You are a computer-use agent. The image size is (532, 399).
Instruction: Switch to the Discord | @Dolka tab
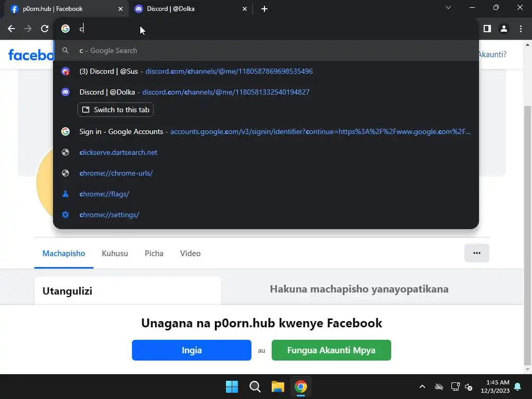tap(190, 9)
